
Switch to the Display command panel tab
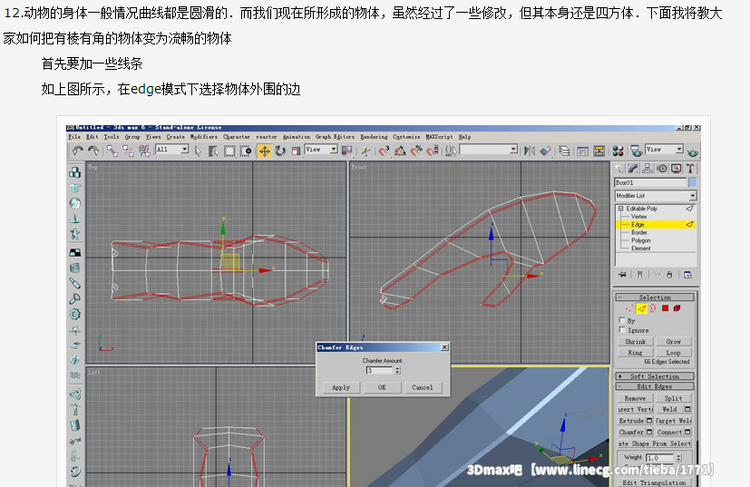tap(676, 168)
